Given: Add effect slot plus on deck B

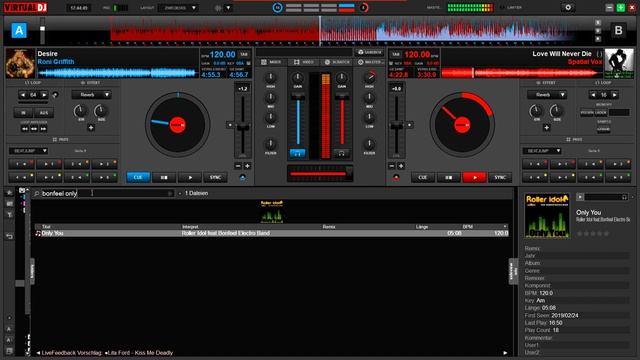Looking at the screenshot, I should point(546,128).
